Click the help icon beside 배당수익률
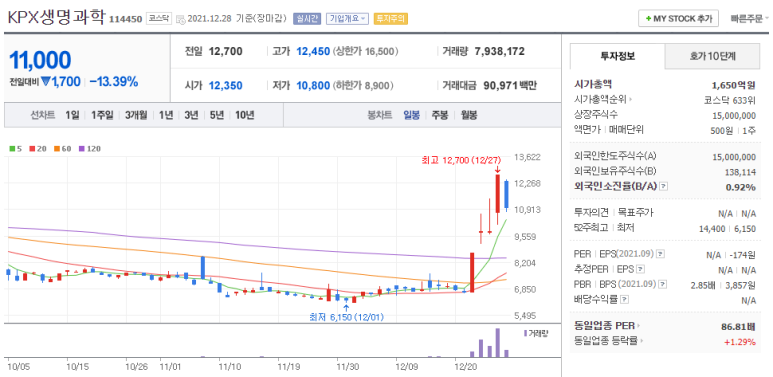The image size is (773, 377). (x=625, y=299)
